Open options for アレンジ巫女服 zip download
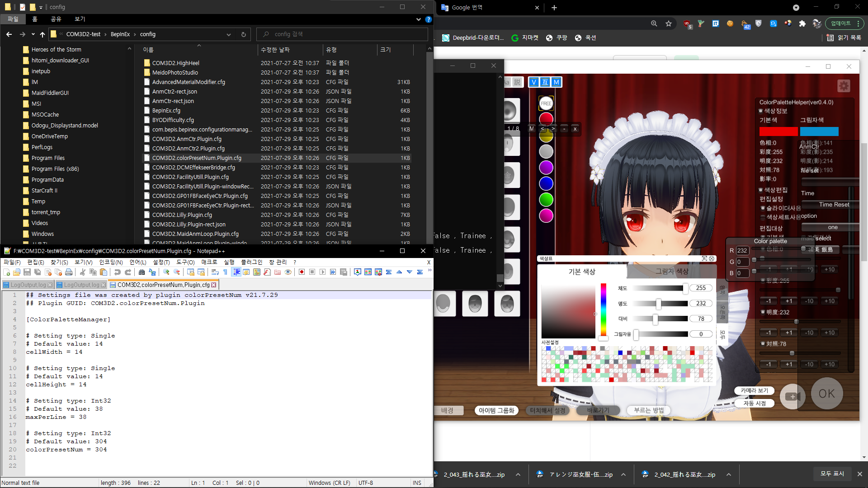 pyautogui.click(x=623, y=474)
